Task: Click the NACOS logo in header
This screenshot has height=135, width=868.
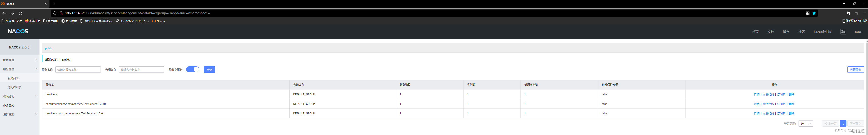Action: (x=19, y=31)
